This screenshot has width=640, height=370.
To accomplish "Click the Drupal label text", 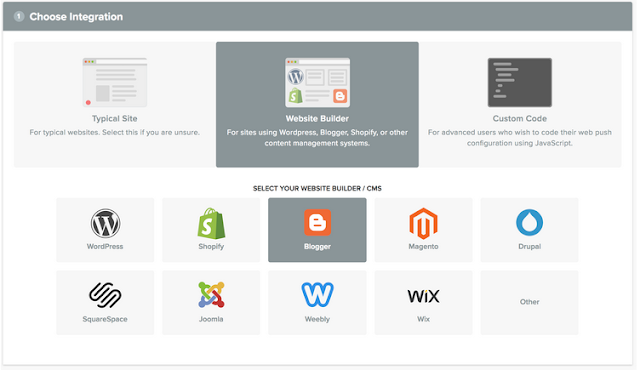I will (529, 246).
